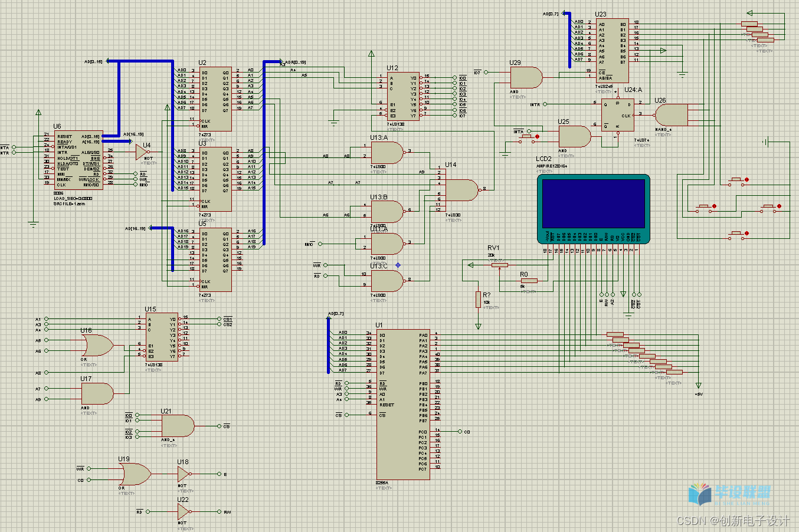799x532 pixels.
Task: Select the U1 8255A chip
Action: pos(403,404)
